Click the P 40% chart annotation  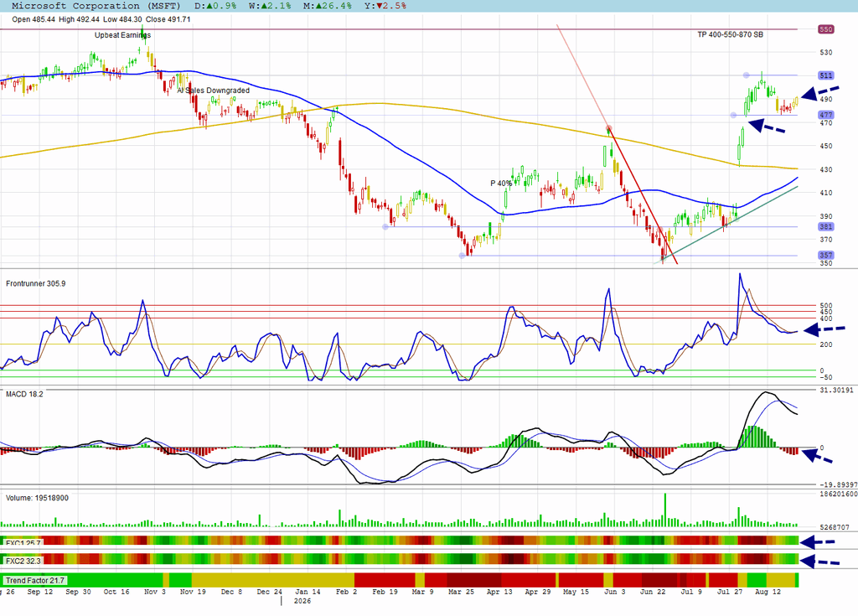coord(501,184)
